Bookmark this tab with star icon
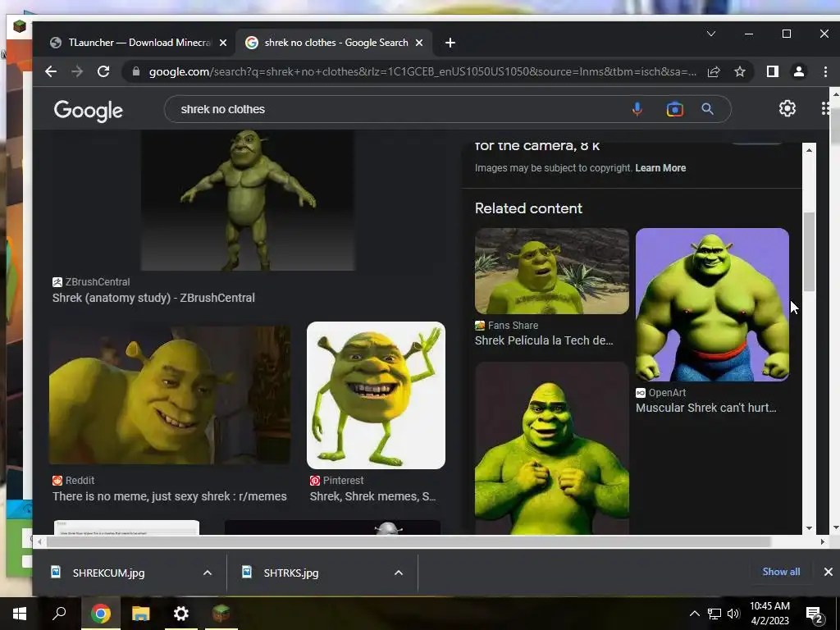The width and height of the screenshot is (840, 630). 740,71
